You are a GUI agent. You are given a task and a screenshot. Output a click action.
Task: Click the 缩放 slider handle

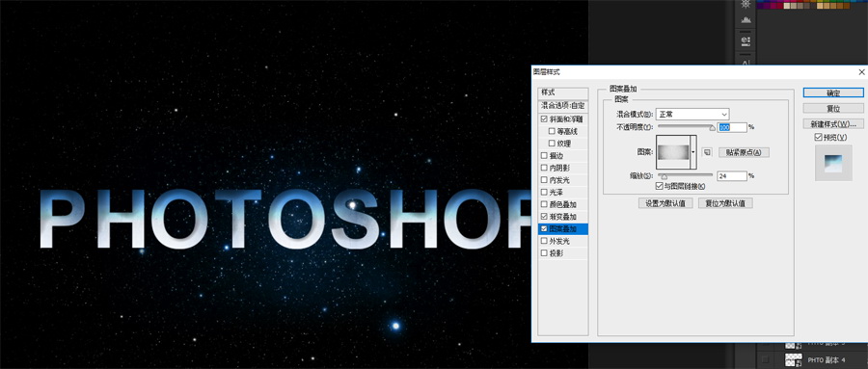665,177
